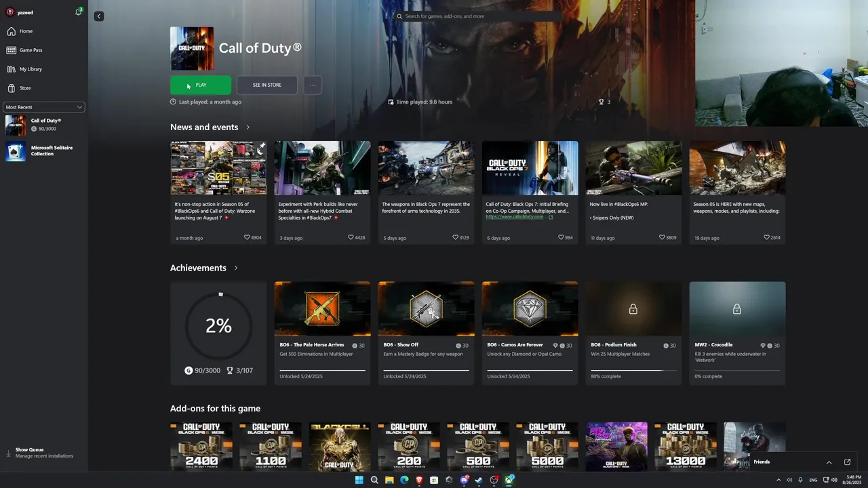Open Hybrid Combat Specialties news image

pos(323,168)
